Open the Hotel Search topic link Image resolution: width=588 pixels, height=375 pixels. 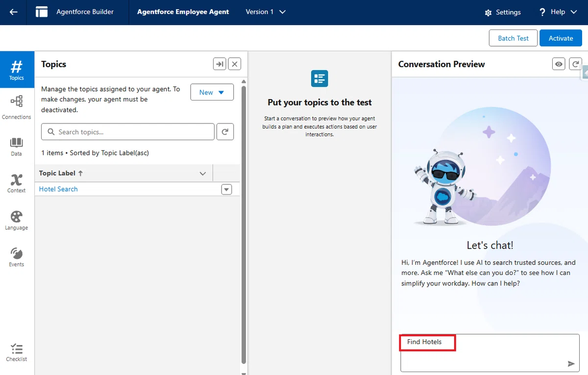[x=58, y=189]
